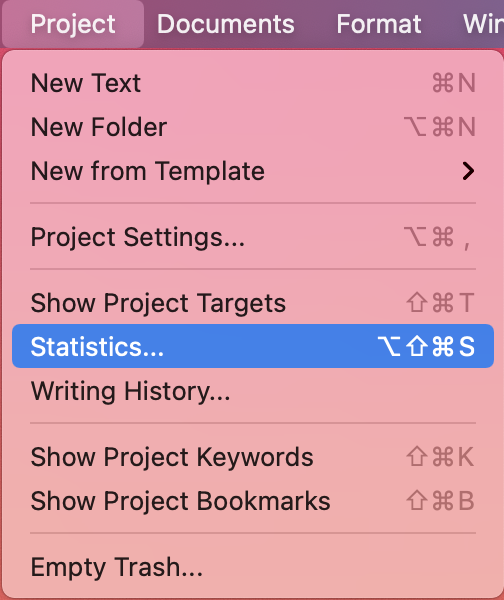Open Writing History... entry
Viewport: 504px width, 600px height.
point(253,391)
